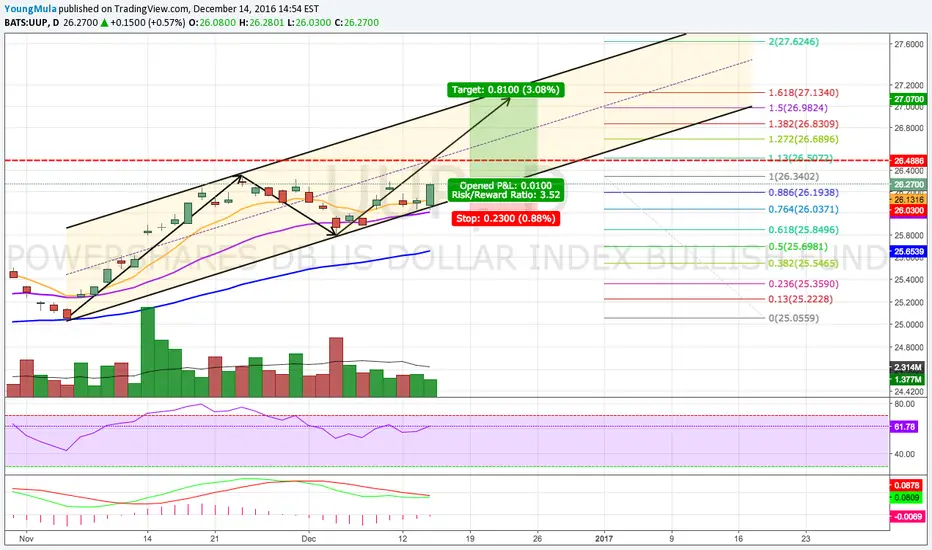The width and height of the screenshot is (932, 550).
Task: Select the O:26.0800 open value
Action: point(212,23)
